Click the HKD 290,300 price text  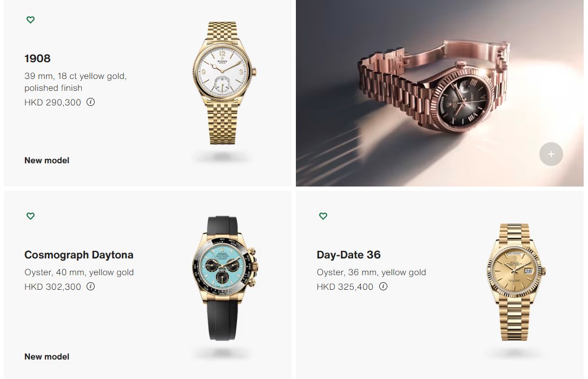click(x=52, y=102)
